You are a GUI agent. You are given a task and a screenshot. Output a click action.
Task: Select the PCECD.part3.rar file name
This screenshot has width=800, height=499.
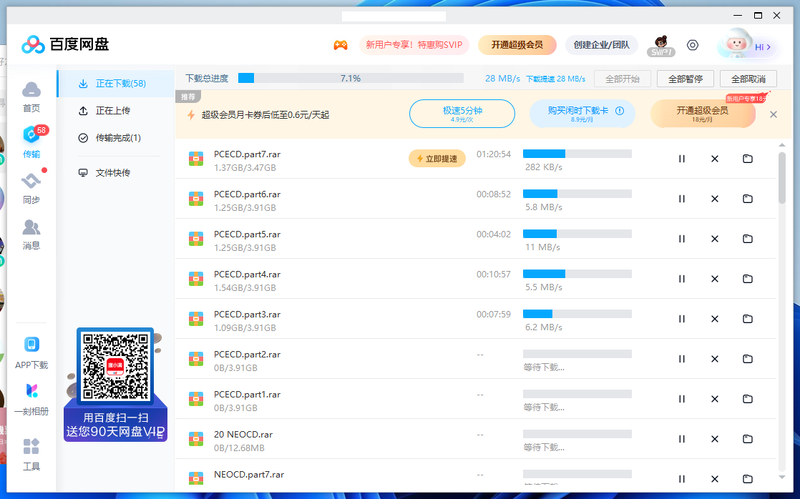[247, 314]
